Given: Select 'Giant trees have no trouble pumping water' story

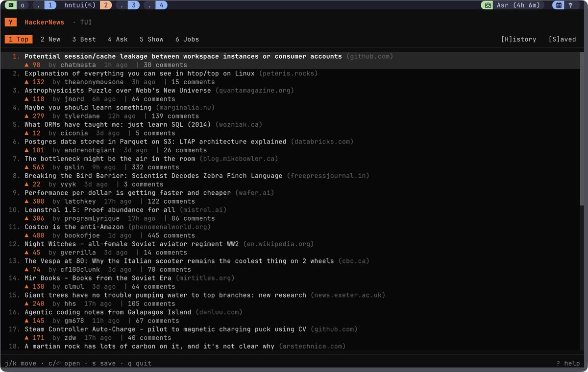Looking at the screenshot, I should coord(165,295).
